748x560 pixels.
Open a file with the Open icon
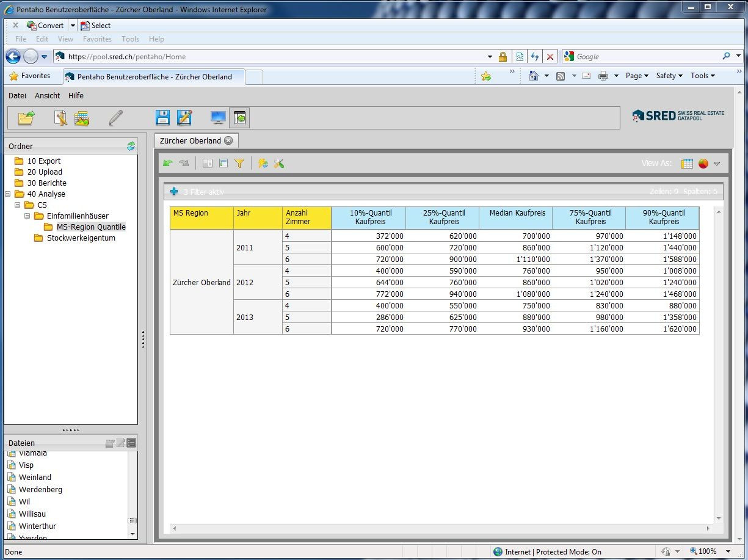[26, 117]
